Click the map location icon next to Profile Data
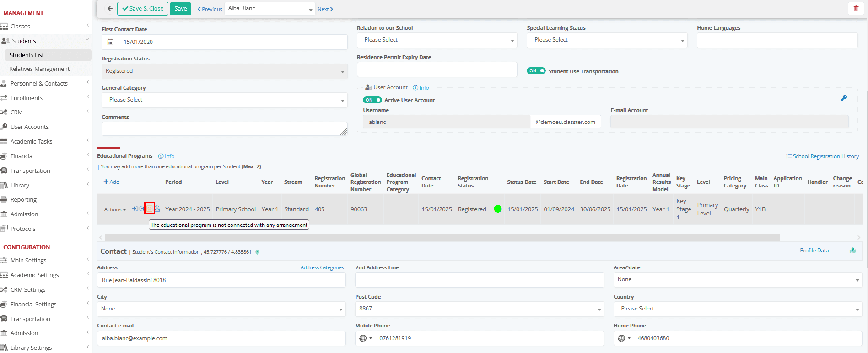Viewport: 868px width, 353px height. (853, 251)
